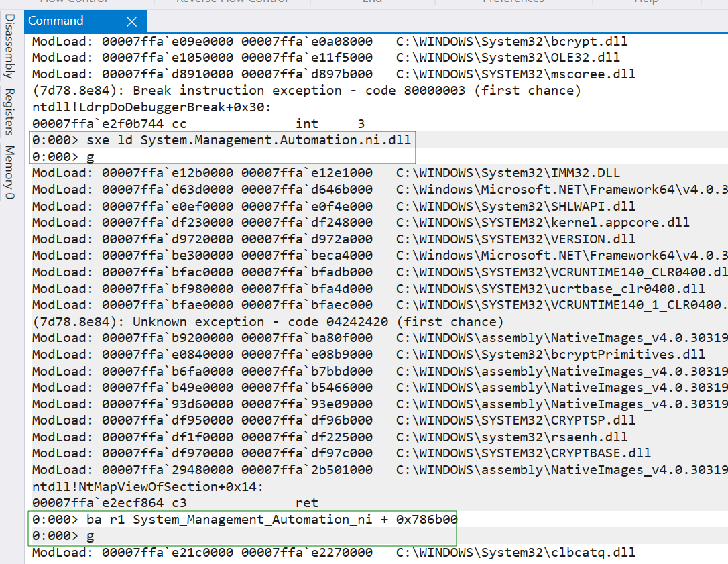Click the sxe ld System.Management.Automation.ni.dll command line
The width and height of the screenshot is (728, 564).
221,140
